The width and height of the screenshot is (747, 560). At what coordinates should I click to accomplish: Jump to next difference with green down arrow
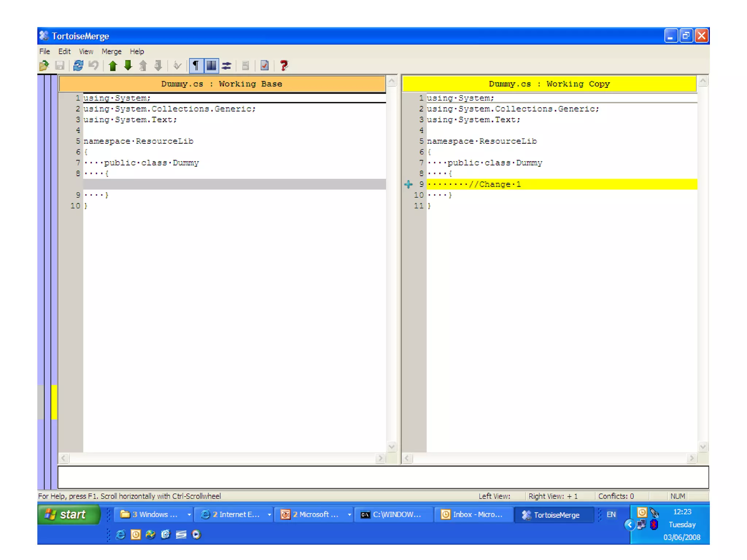(128, 66)
